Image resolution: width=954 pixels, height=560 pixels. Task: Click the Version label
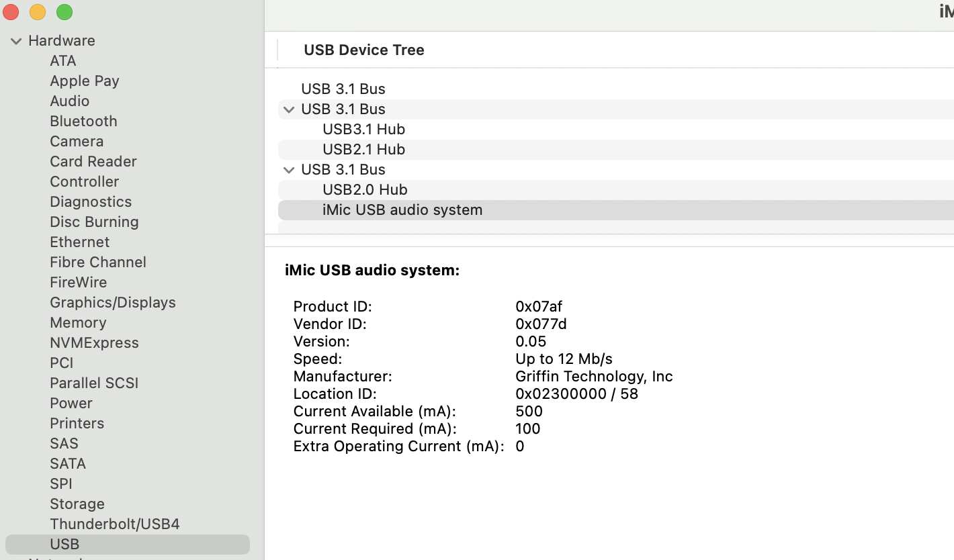[x=322, y=341]
